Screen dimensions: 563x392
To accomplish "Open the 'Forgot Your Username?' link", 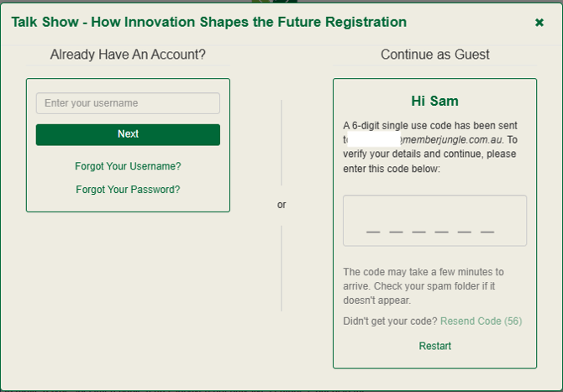I will 128,166.
